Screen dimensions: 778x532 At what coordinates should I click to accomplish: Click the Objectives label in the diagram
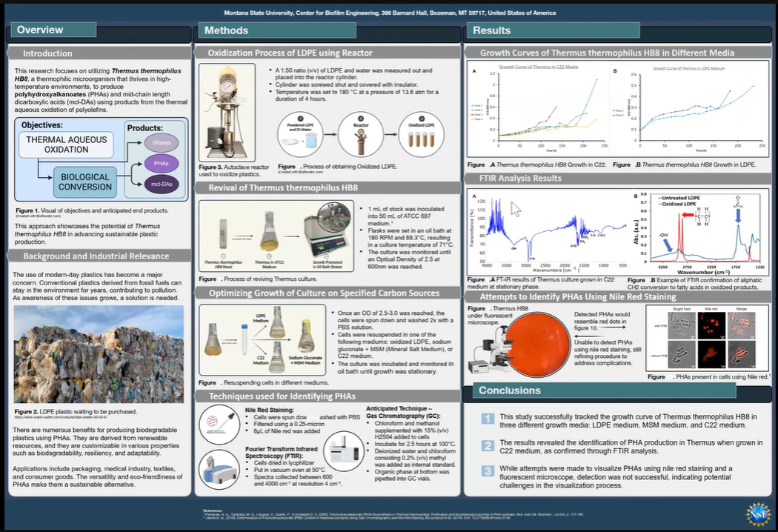point(42,125)
